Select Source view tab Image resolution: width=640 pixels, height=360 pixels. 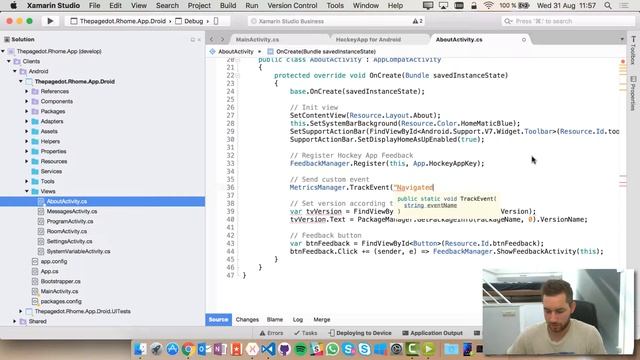(x=218, y=320)
